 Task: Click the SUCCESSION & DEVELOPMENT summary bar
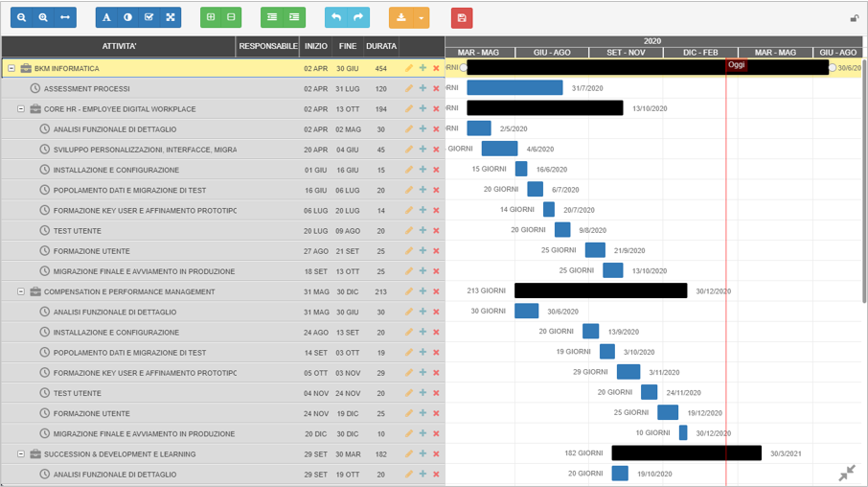coord(686,453)
